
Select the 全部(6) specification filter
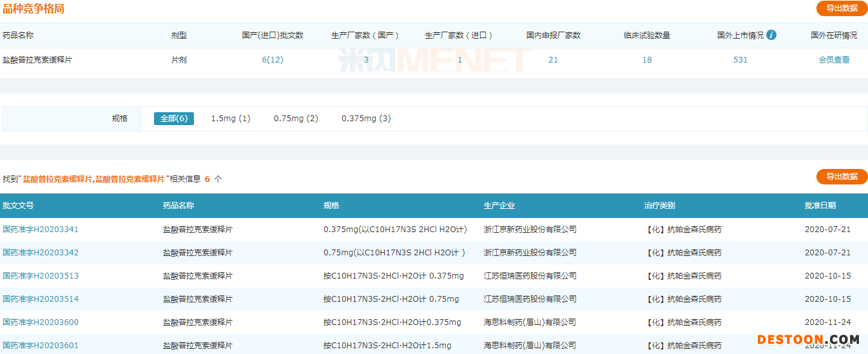click(173, 119)
